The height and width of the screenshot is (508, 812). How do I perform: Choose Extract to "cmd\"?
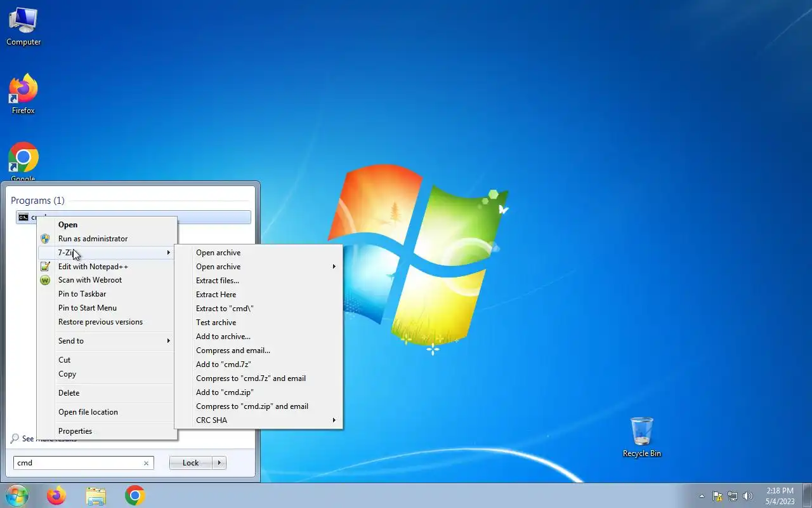(258, 309)
